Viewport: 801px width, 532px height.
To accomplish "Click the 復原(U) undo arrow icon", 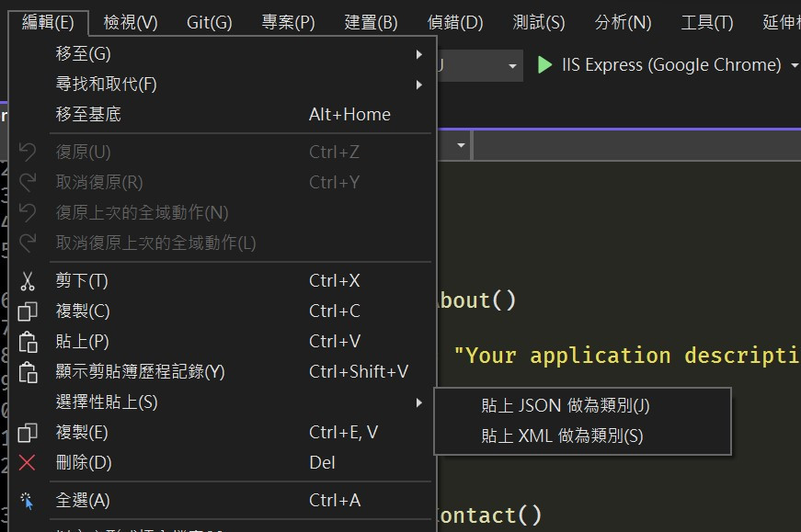I will pyautogui.click(x=28, y=152).
